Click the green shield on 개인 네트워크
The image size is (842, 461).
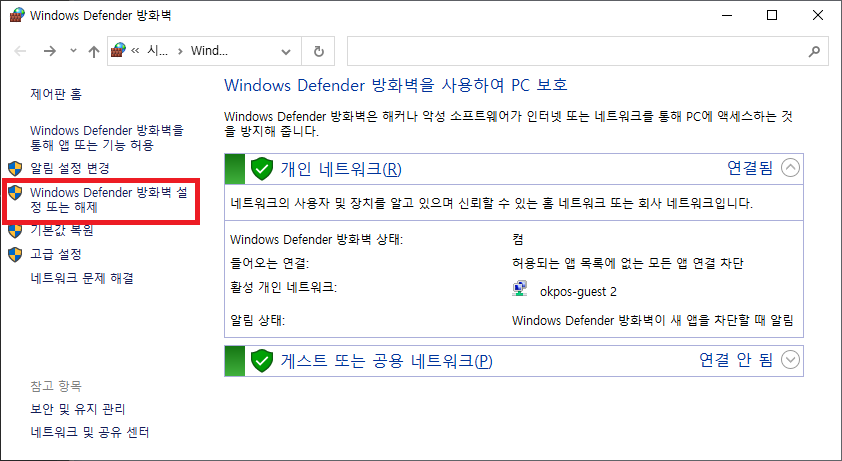[262, 168]
